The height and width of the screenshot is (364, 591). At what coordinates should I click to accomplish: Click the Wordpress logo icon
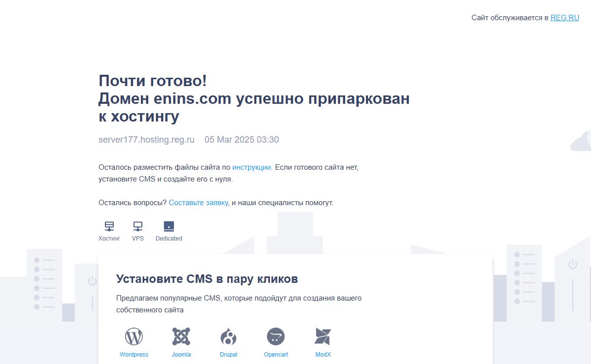(x=134, y=336)
